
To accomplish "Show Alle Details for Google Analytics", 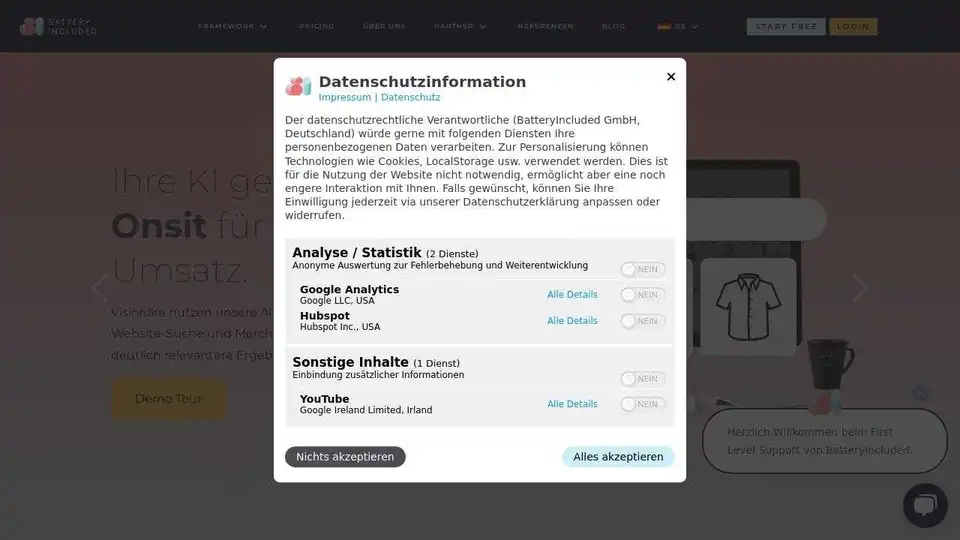I will pyautogui.click(x=572, y=295).
